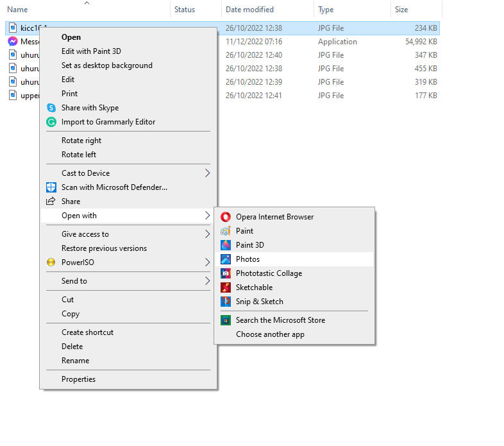Click the PowerISO disc icon
The image size is (504, 446).
point(51,262)
